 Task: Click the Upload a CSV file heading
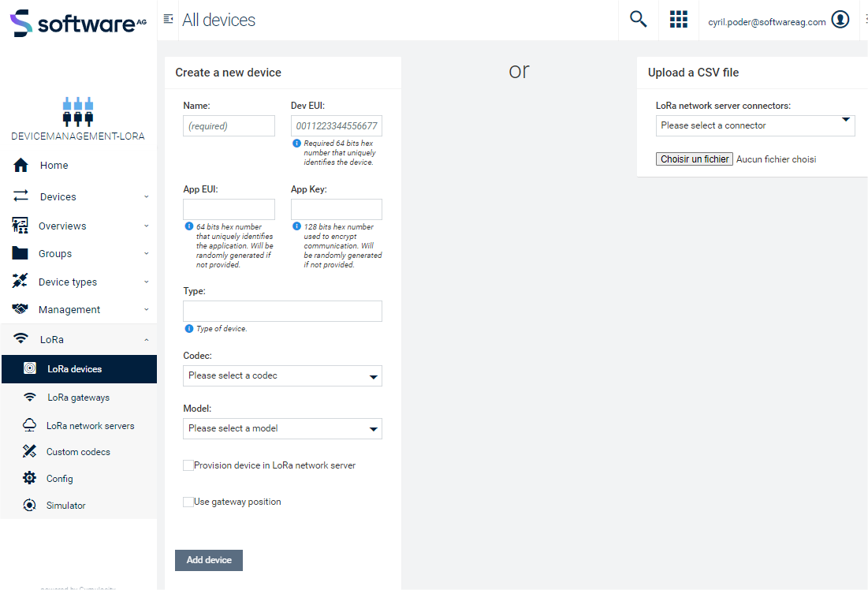click(x=693, y=73)
